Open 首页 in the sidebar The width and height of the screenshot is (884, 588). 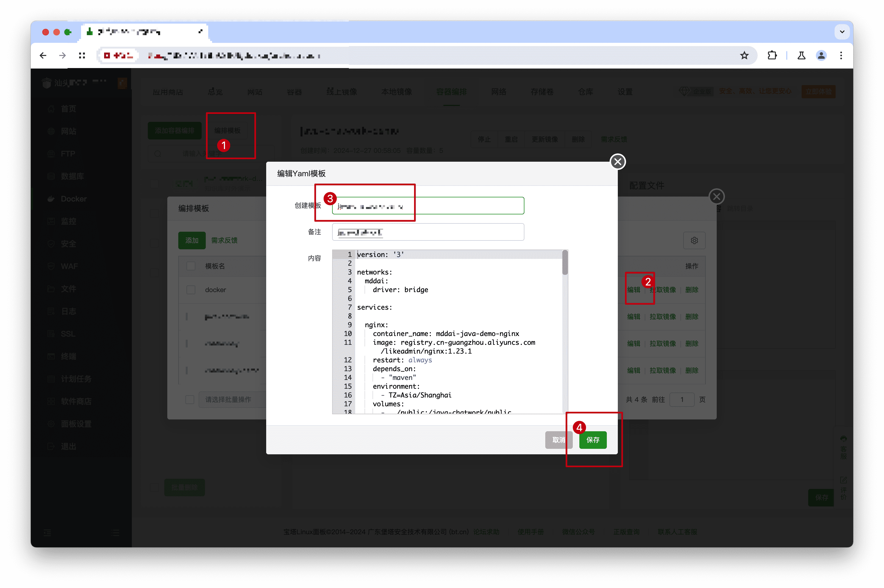click(x=68, y=109)
